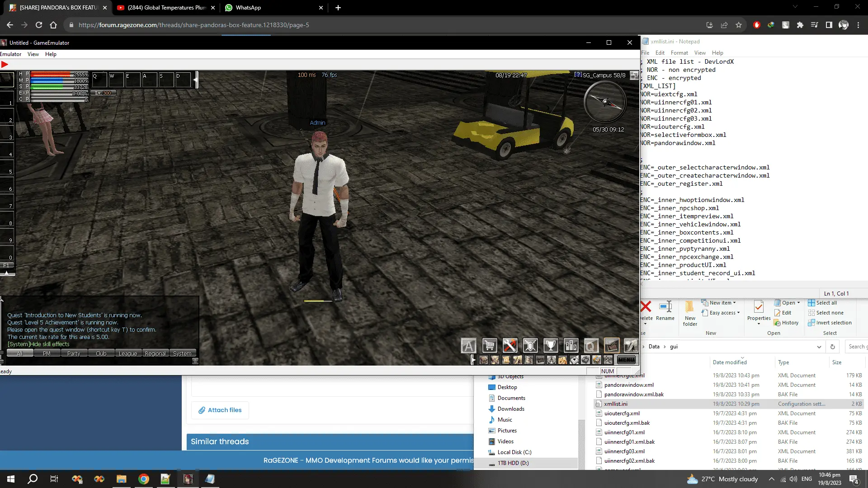The image size is (868, 488).
Task: Open the GameEmulator Help menu
Action: point(51,54)
